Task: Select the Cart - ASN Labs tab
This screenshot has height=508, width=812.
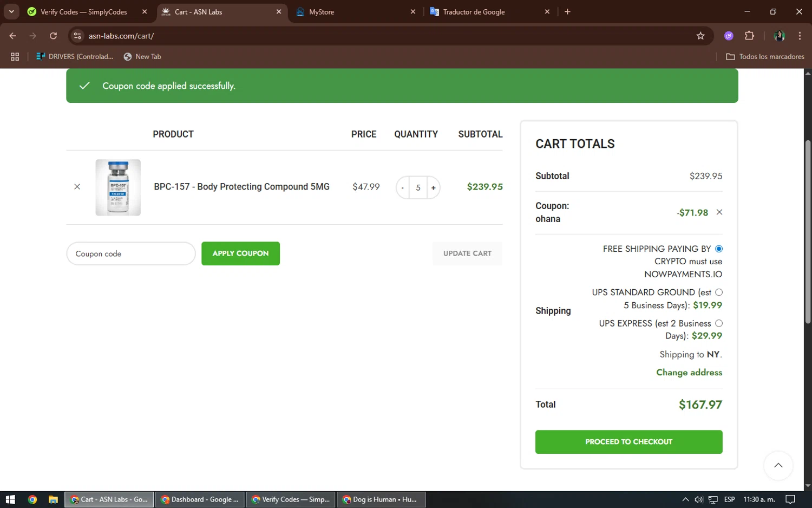Action: coord(217,12)
